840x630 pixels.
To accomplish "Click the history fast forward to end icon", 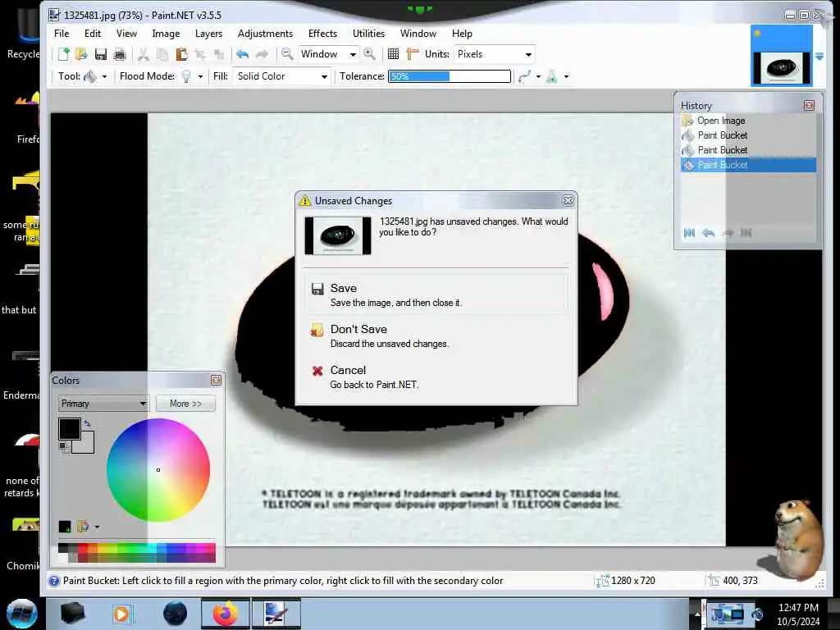I will tap(746, 232).
